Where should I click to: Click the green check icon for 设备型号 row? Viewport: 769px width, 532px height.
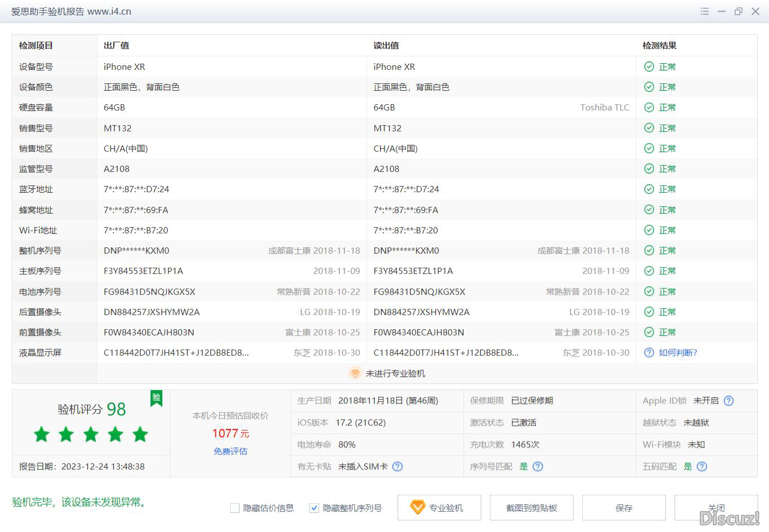tap(649, 66)
